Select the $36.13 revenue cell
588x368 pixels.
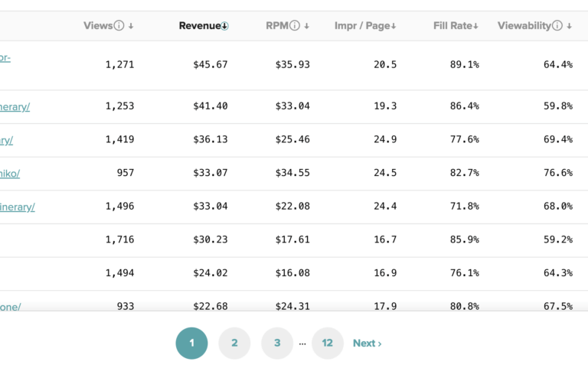(211, 139)
